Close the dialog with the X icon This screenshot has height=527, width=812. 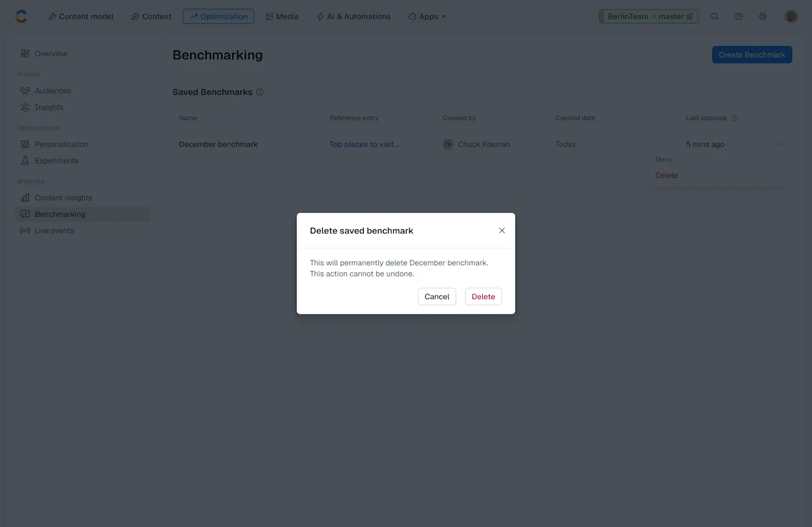click(502, 230)
